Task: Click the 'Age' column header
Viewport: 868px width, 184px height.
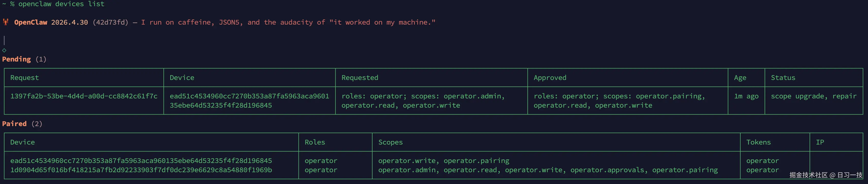Action: tap(740, 78)
